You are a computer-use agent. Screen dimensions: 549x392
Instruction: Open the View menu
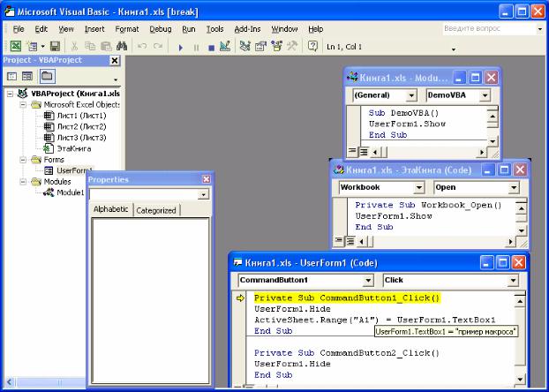(66, 29)
